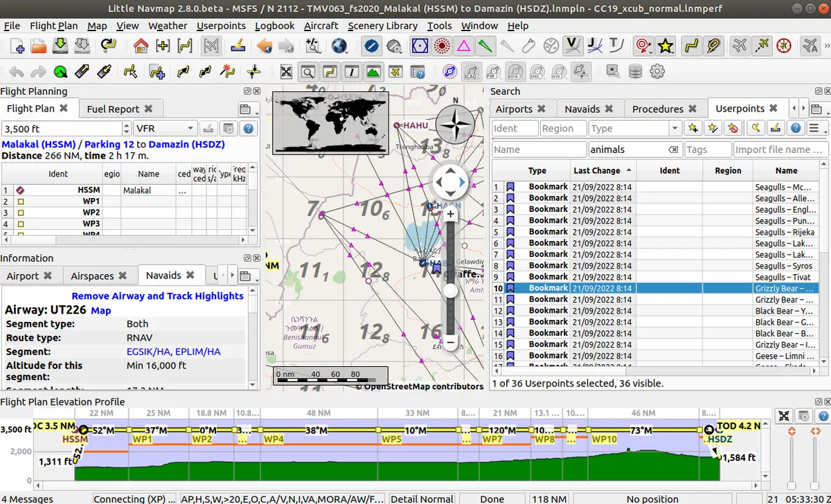Click the gear options icon in toolbar
The height and width of the screenshot is (504, 831).
tap(657, 71)
